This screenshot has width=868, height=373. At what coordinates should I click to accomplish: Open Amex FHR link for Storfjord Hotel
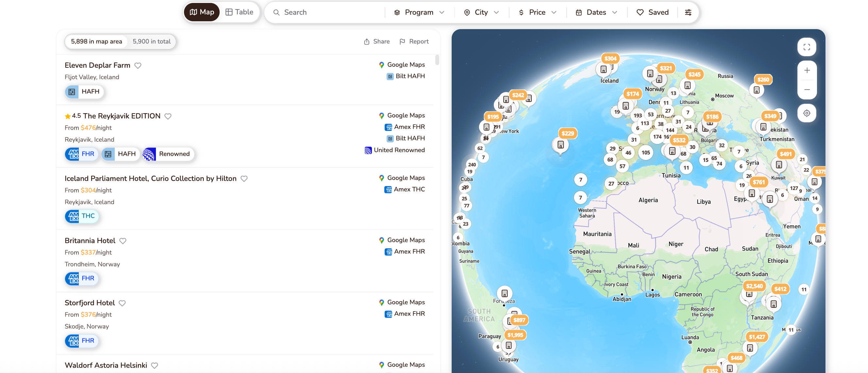click(405, 314)
